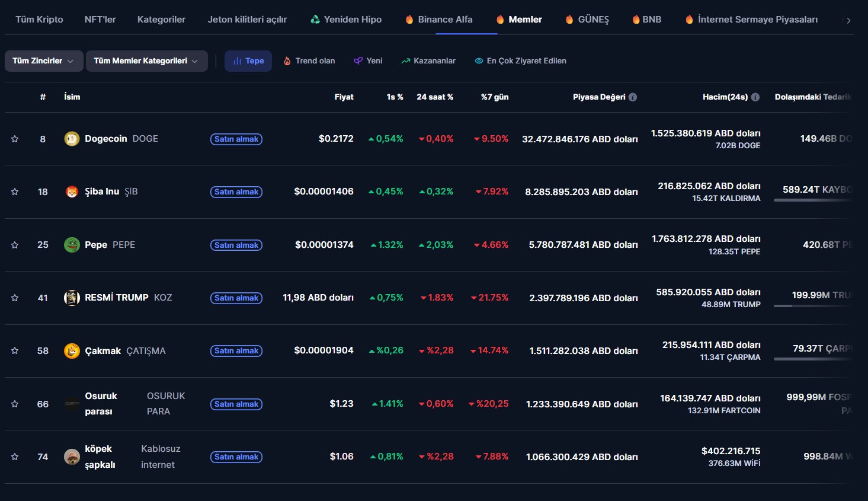
Task: Sort by %7 gün column
Action: [495, 97]
